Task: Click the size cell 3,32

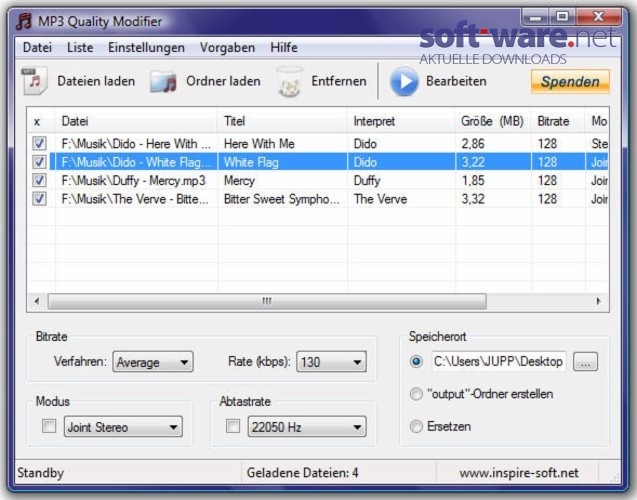Action: 473,199
